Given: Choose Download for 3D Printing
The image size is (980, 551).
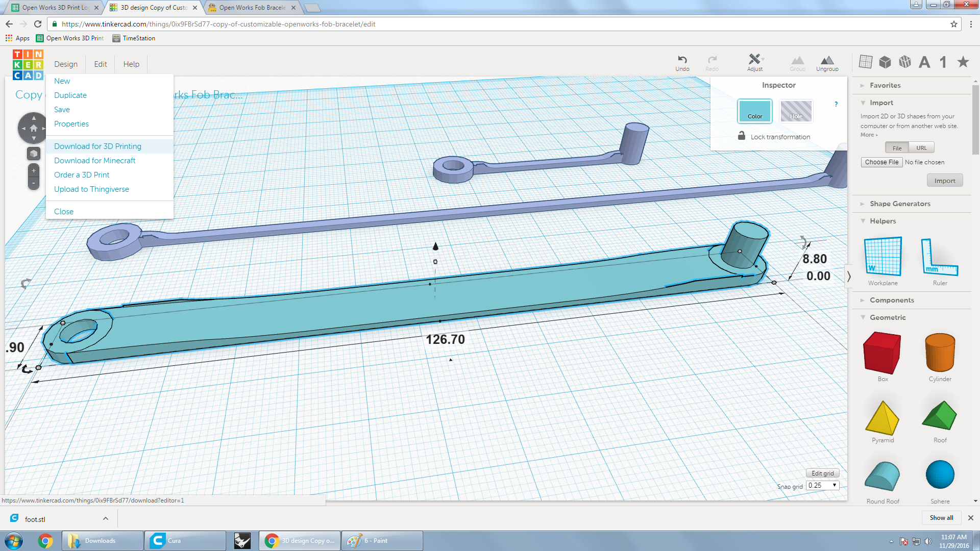Looking at the screenshot, I should coord(110,146).
